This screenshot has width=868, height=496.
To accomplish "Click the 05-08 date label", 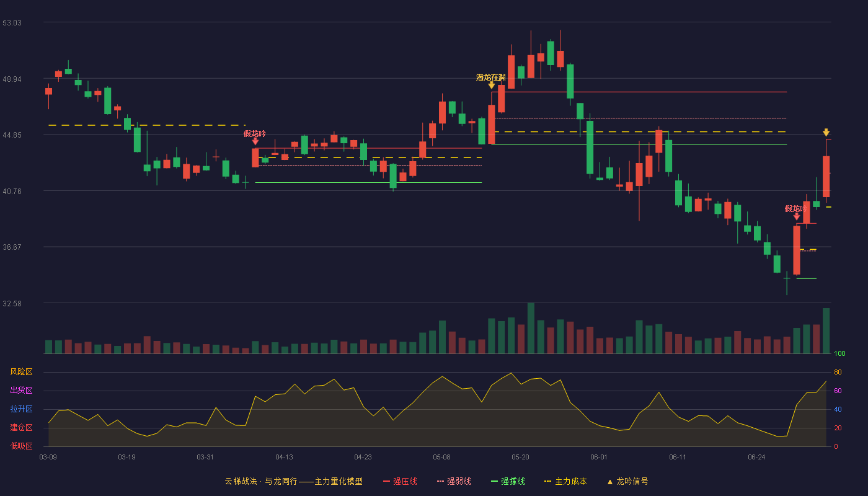I will point(441,457).
